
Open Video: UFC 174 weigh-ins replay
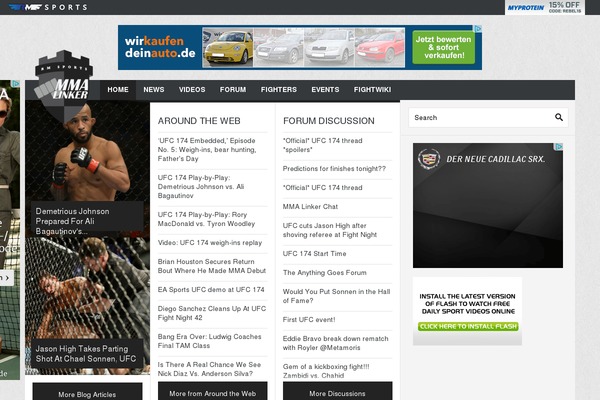pyautogui.click(x=210, y=243)
